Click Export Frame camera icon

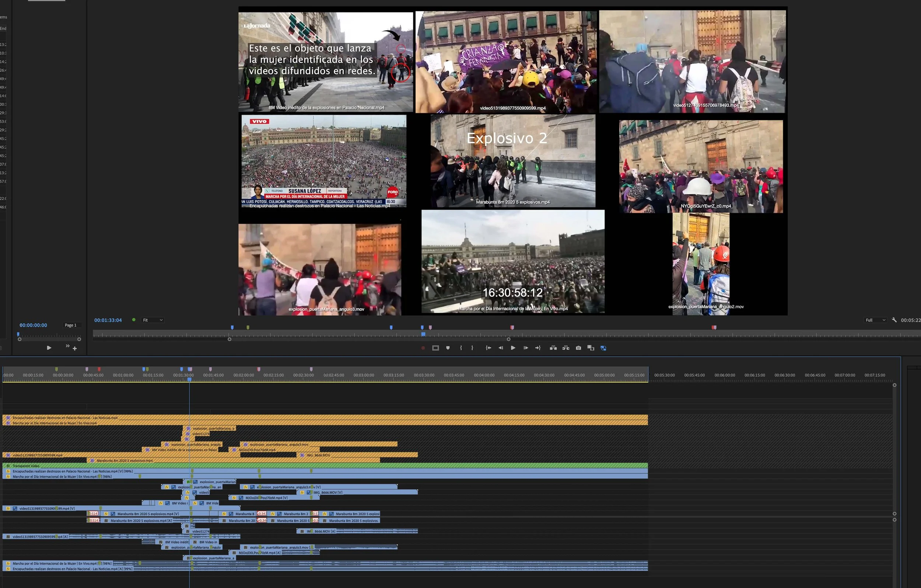coord(578,348)
